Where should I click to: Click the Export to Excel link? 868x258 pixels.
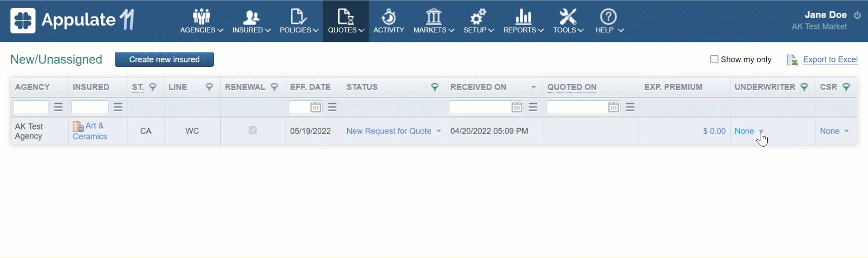pyautogui.click(x=830, y=60)
